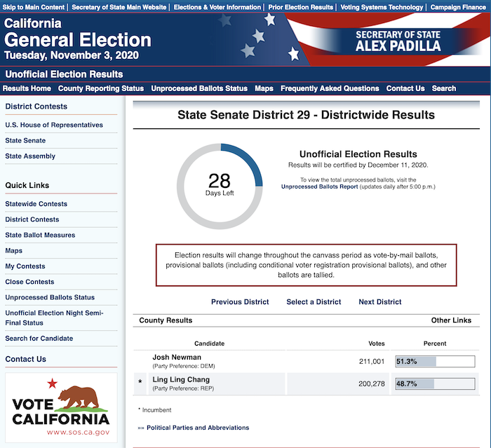Open Frequently Asked Questions page
The height and width of the screenshot is (448, 491).
pos(330,88)
